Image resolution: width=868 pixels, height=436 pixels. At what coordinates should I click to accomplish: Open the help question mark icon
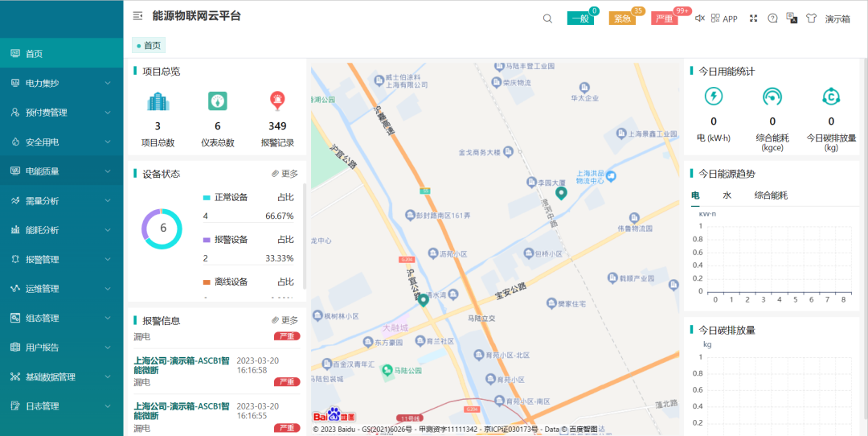click(772, 19)
